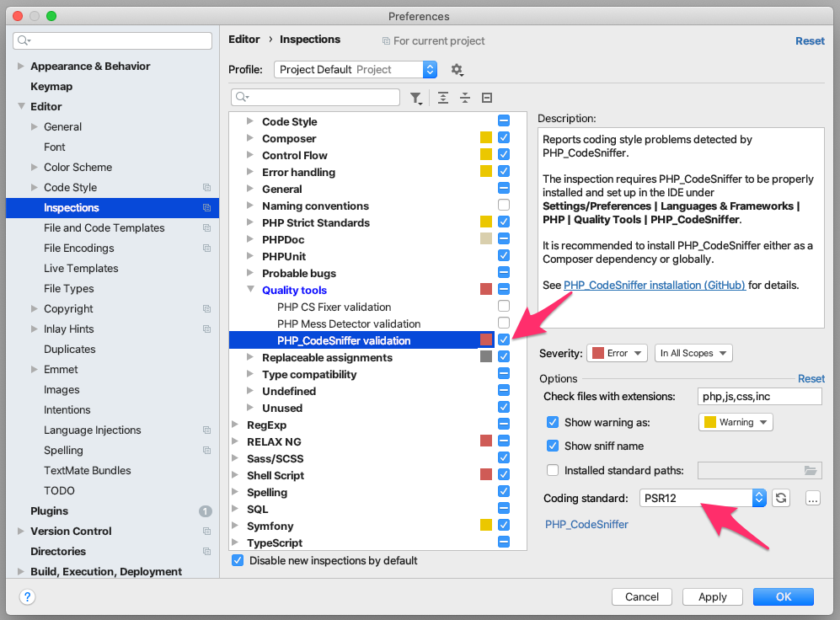Collapse the Quality tools tree node
This screenshot has width=840, height=620.
pos(248,290)
